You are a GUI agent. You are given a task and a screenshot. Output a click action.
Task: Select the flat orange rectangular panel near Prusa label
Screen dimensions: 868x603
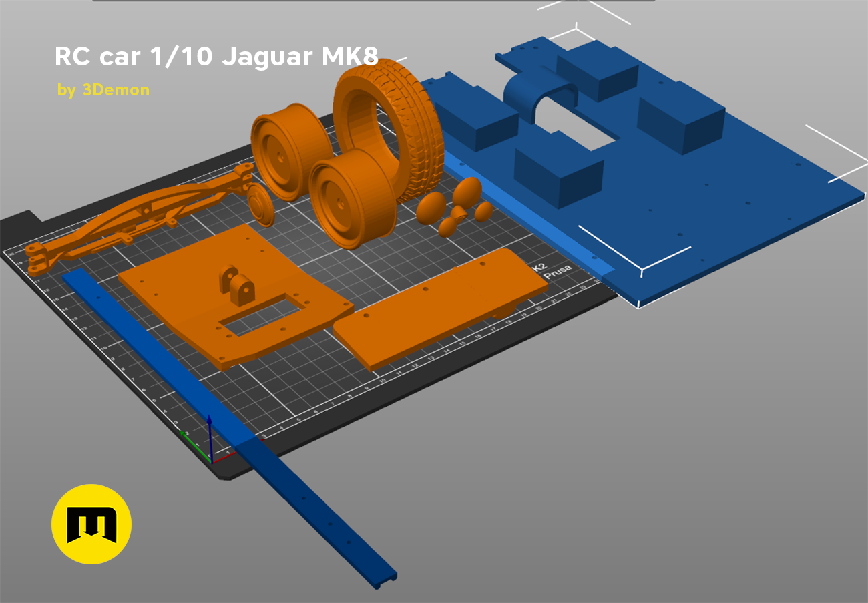(x=441, y=309)
